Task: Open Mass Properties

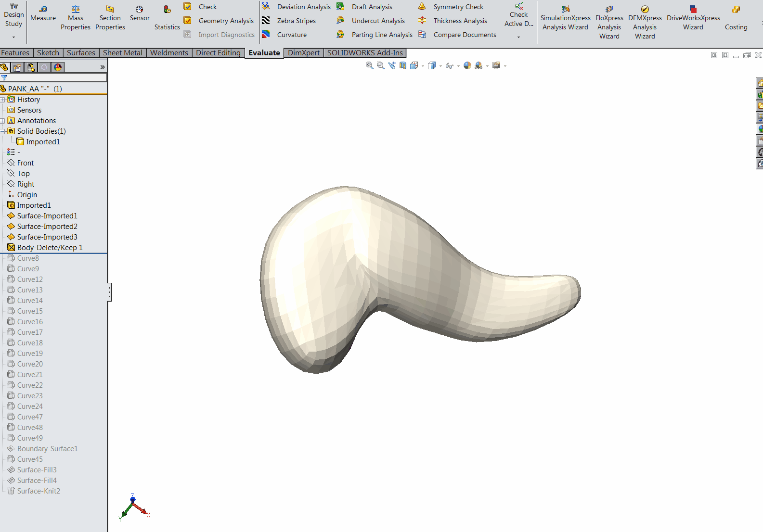Action: click(76, 18)
